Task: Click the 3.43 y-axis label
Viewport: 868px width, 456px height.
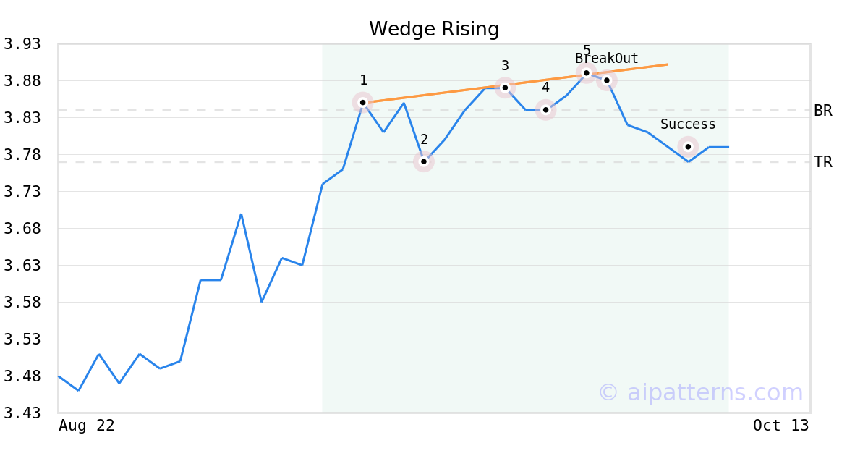Action: [x=22, y=413]
